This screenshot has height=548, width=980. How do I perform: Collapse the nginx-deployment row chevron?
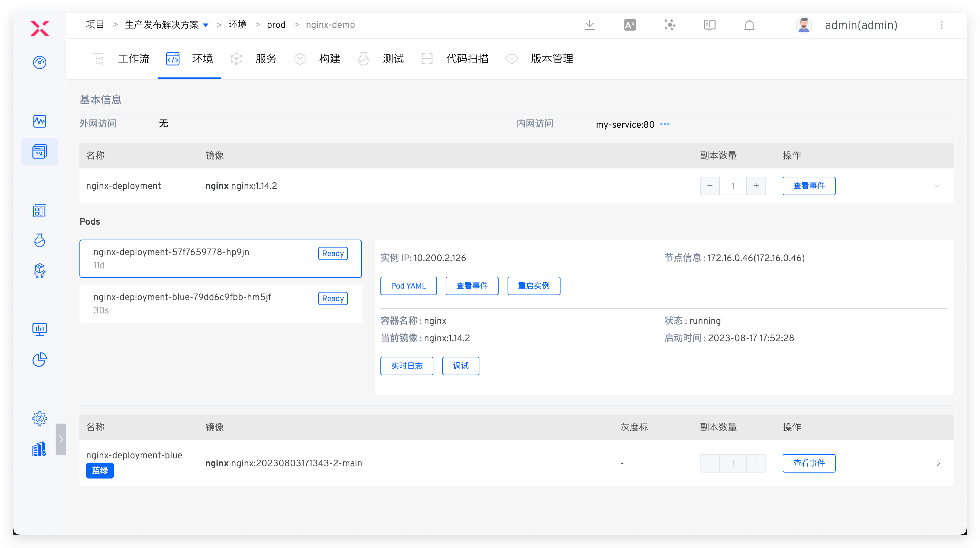937,186
